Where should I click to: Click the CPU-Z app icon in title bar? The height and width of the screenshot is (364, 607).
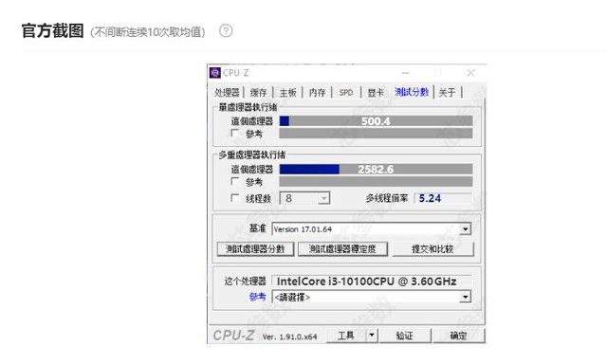pos(215,73)
